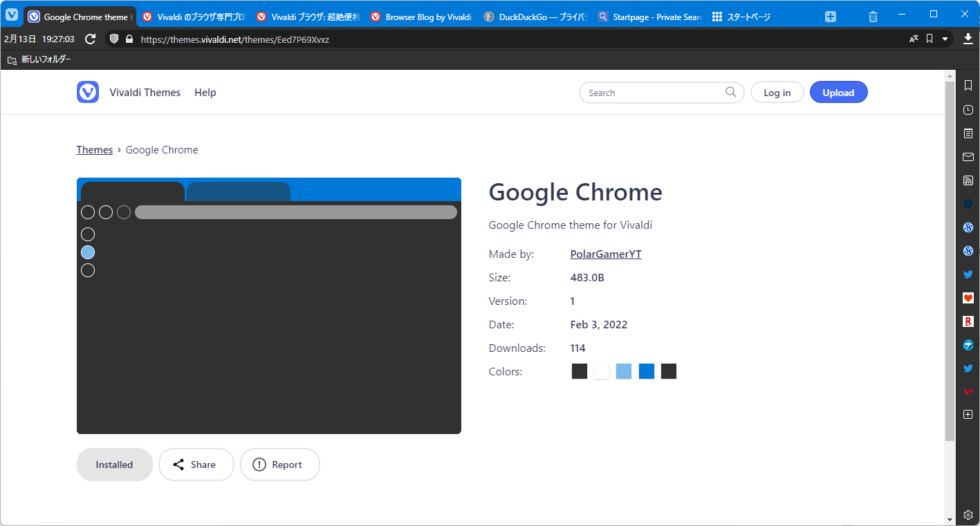Image resolution: width=980 pixels, height=526 pixels.
Task: Bookmark this page from the address bar
Action: 930,39
